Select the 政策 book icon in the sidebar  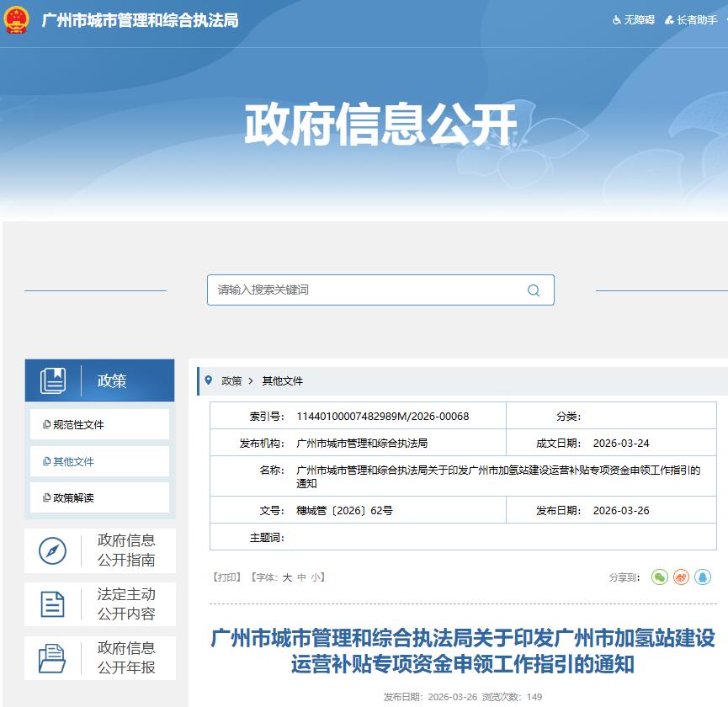(x=55, y=380)
